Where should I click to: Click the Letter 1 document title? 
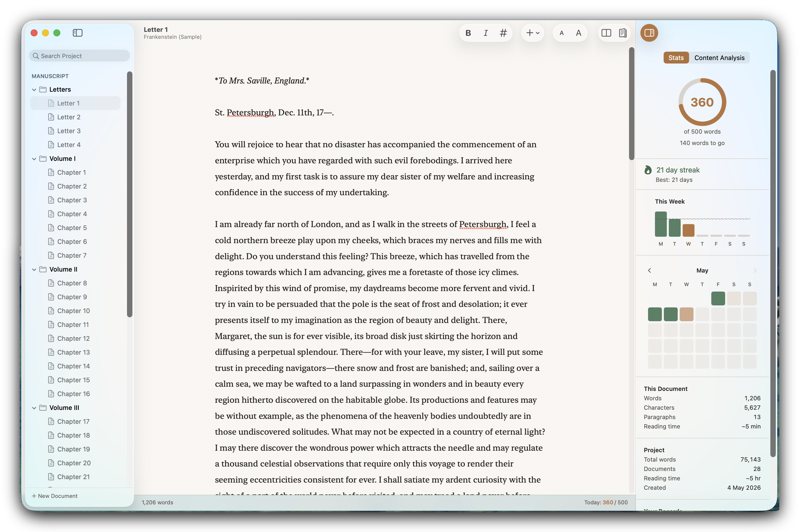click(x=156, y=29)
